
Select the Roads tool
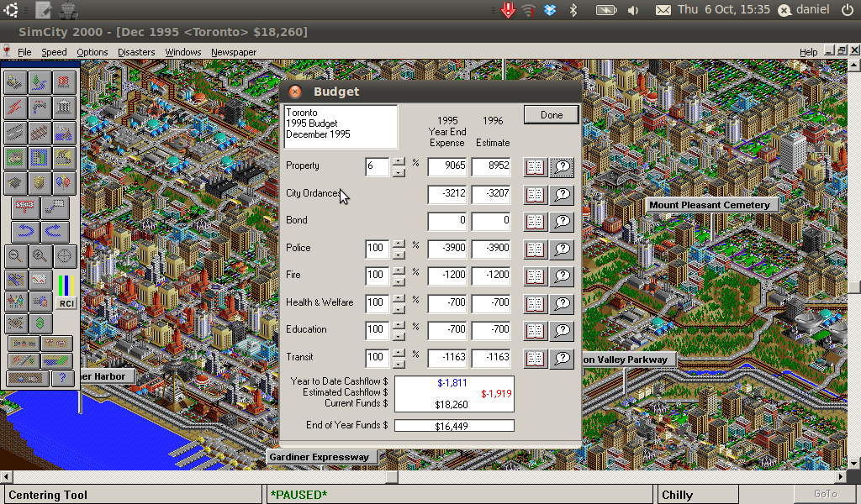point(15,133)
